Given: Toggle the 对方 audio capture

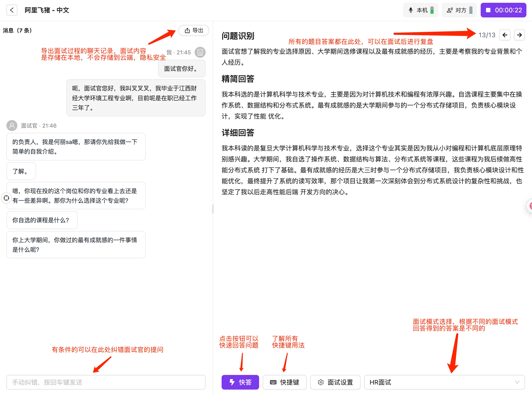Looking at the screenshot, I should click(x=459, y=10).
